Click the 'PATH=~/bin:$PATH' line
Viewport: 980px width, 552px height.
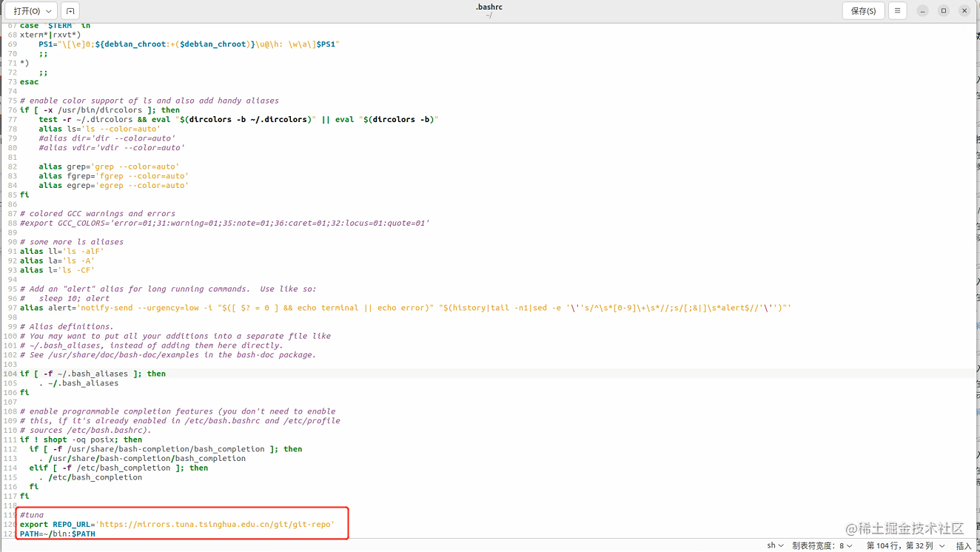tap(58, 534)
